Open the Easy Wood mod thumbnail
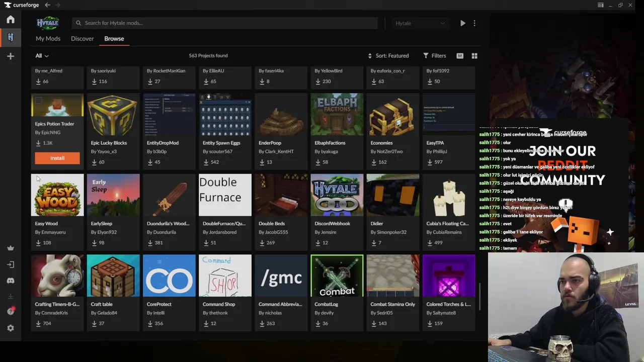This screenshot has height=362, width=644. [57, 195]
